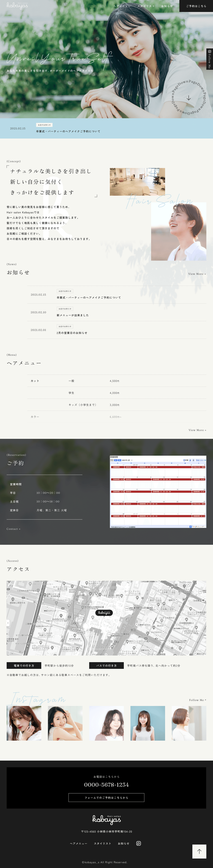Open fourth Instagram photo with blue background
The image size is (213, 868).
point(148,723)
